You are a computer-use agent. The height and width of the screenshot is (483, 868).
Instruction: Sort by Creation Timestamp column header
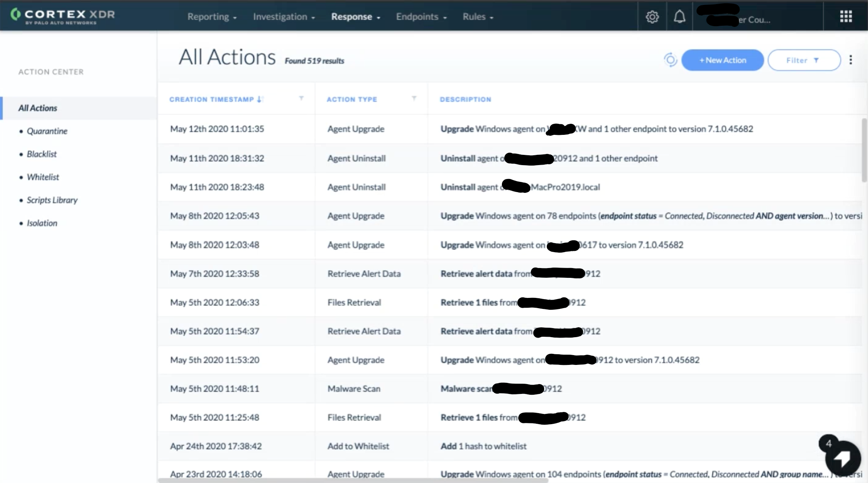tap(211, 99)
